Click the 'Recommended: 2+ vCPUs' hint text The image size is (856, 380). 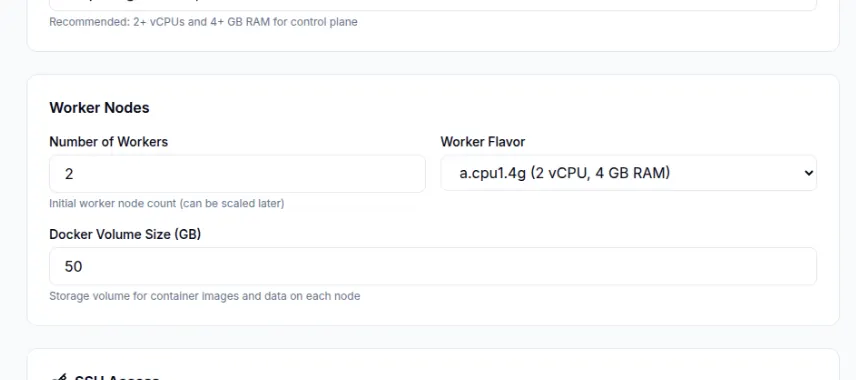tap(203, 22)
